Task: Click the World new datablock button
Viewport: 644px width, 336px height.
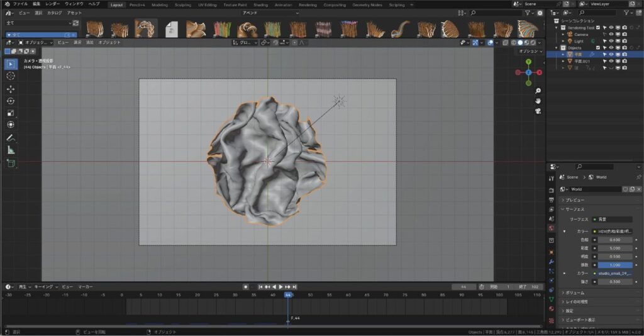Action: [x=631, y=189]
